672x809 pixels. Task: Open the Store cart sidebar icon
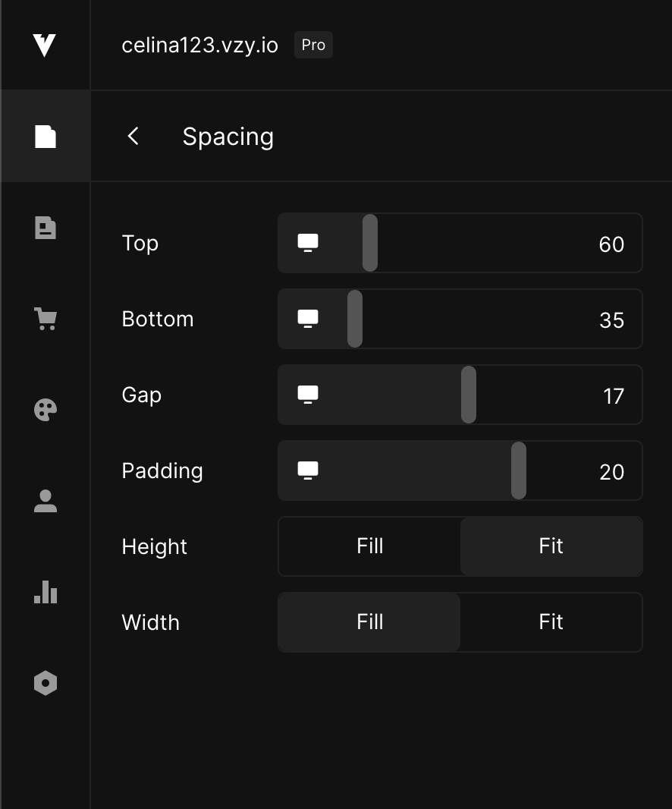(46, 319)
